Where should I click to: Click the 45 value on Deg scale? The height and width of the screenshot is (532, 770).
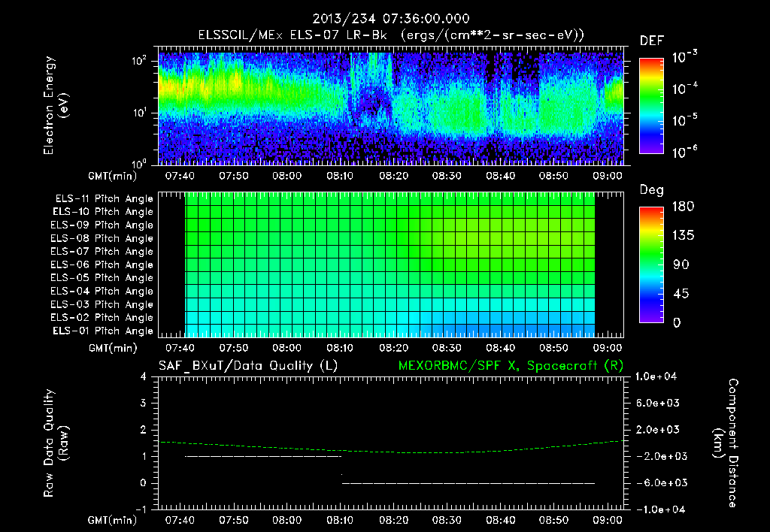pyautogui.click(x=681, y=294)
